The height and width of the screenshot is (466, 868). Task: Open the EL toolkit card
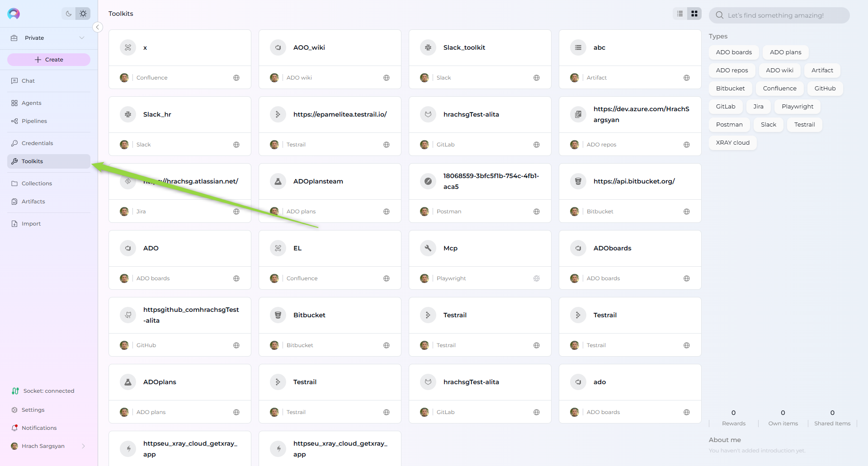tap(330, 260)
